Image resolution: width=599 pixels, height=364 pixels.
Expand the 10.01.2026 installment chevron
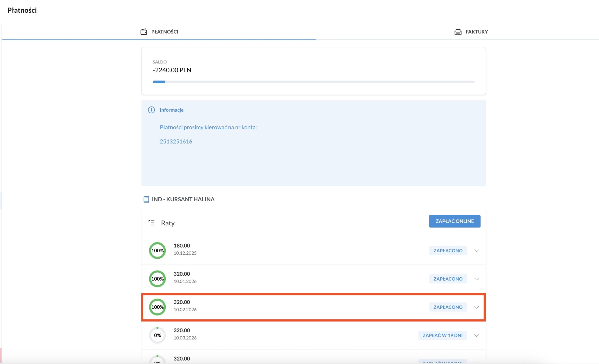(x=476, y=279)
